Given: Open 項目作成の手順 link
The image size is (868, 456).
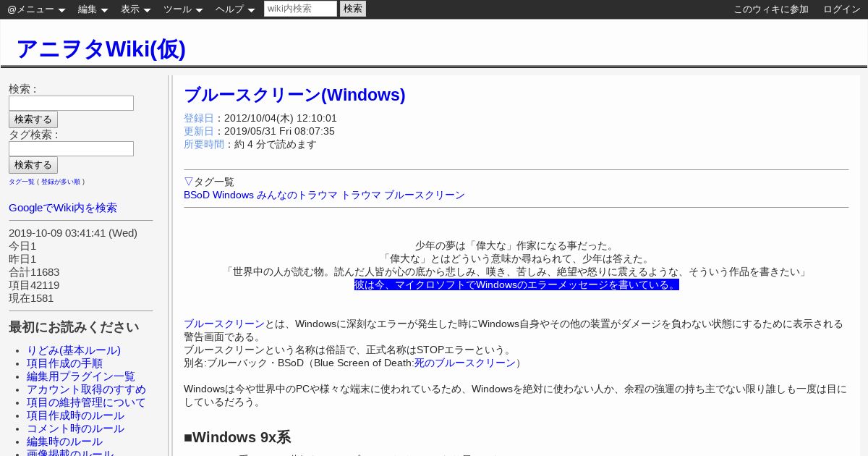Looking at the screenshot, I should pyautogui.click(x=64, y=363).
